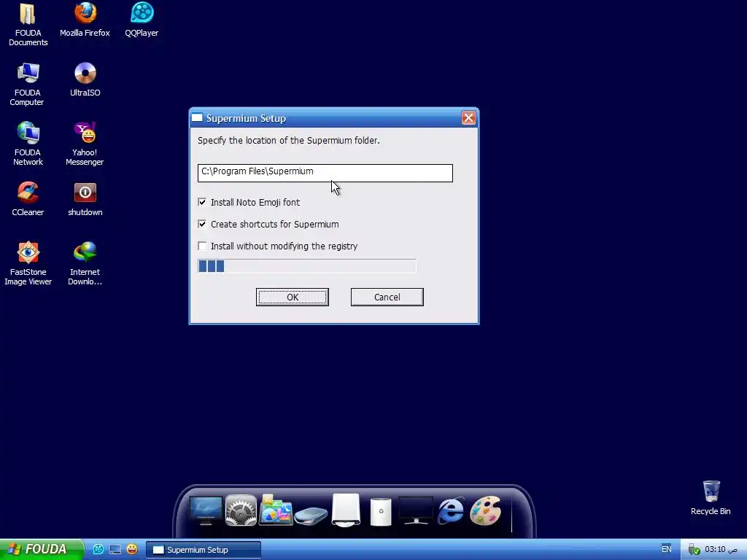Open FOUDA Documents folder icon
The height and width of the screenshot is (560, 747).
(x=28, y=25)
